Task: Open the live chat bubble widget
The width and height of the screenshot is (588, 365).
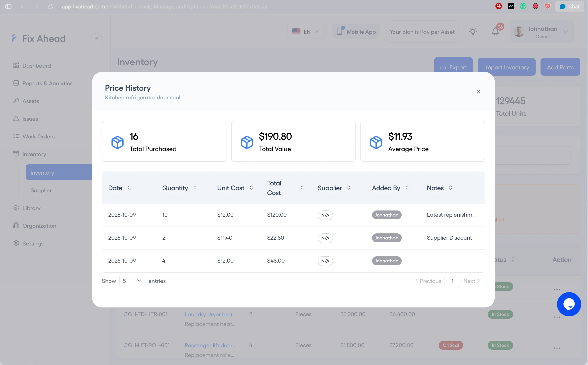Action: 569,304
